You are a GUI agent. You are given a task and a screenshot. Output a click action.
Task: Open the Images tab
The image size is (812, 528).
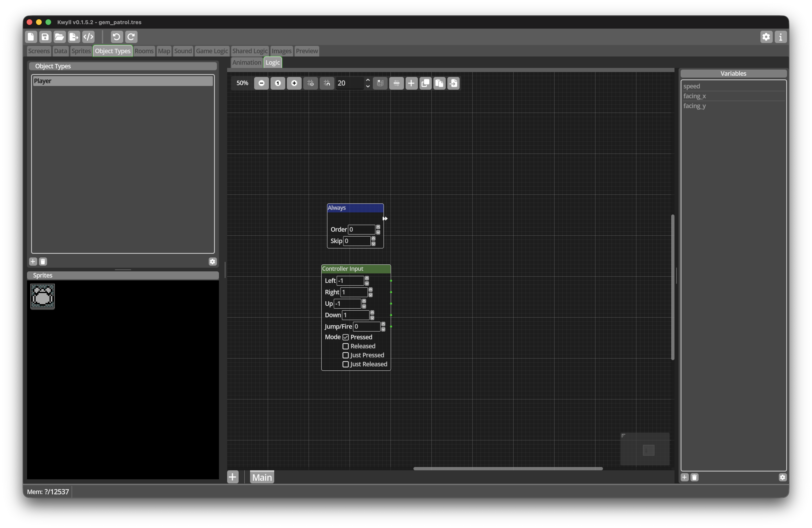click(x=281, y=51)
